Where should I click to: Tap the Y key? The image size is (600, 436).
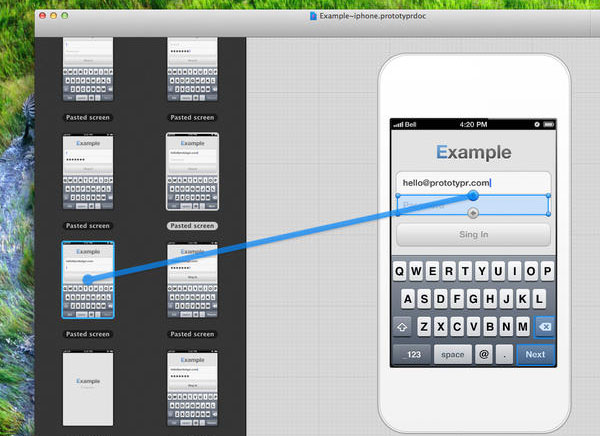click(482, 271)
